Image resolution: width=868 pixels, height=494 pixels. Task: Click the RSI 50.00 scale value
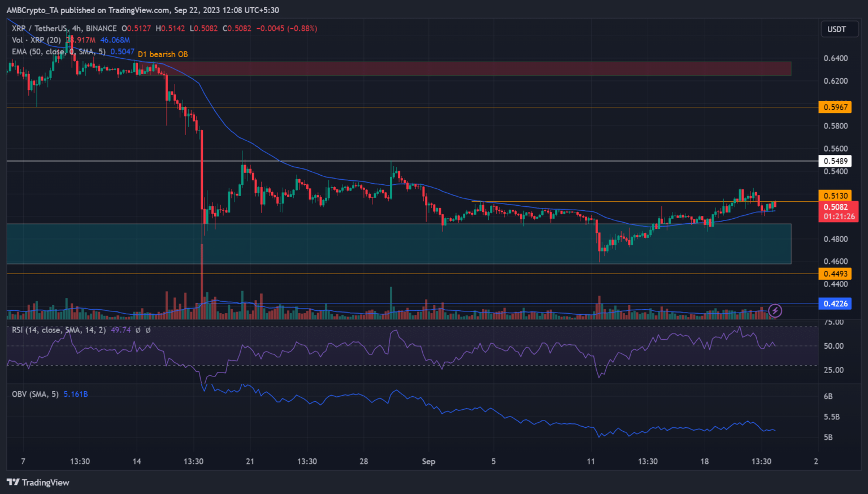click(x=834, y=346)
